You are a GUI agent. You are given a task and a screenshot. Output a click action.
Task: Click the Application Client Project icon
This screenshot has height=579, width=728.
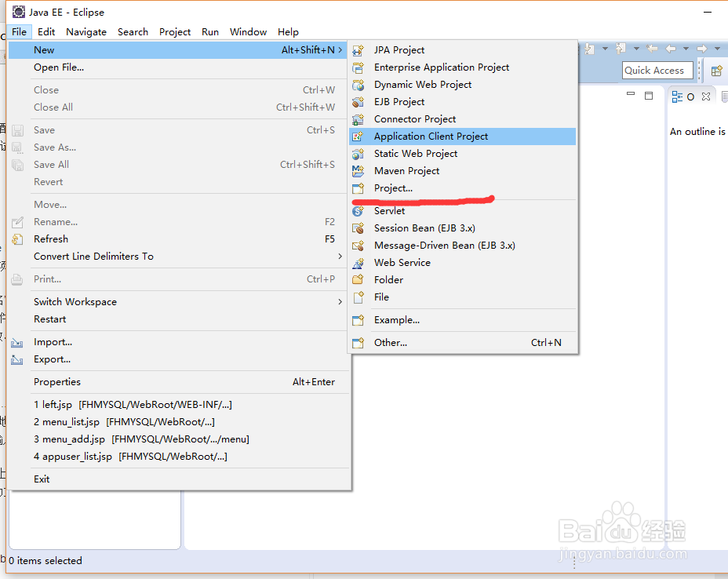tap(358, 137)
